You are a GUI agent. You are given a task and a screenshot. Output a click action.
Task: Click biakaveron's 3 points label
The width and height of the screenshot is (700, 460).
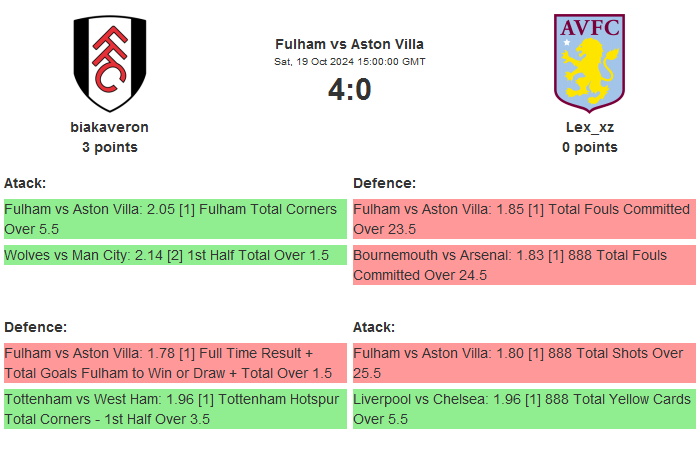click(x=110, y=147)
